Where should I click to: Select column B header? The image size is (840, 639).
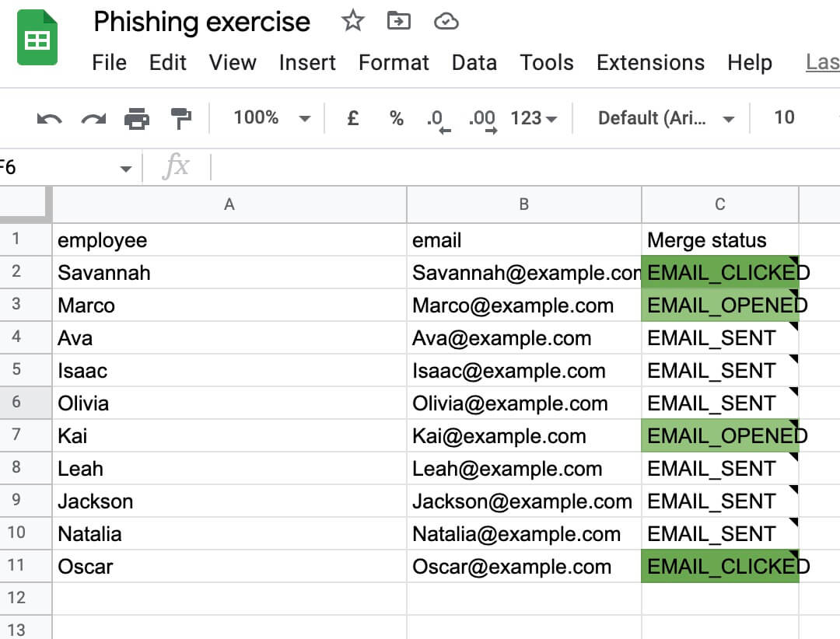[x=524, y=204]
